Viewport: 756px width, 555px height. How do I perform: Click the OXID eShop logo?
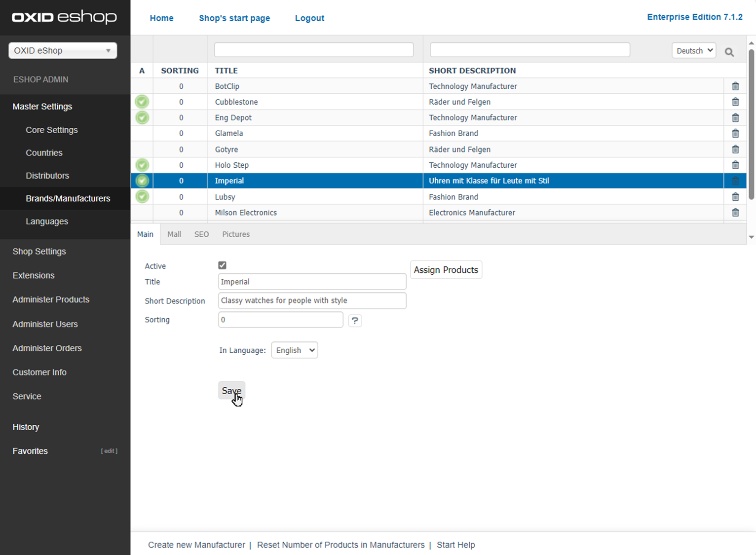pos(64,17)
